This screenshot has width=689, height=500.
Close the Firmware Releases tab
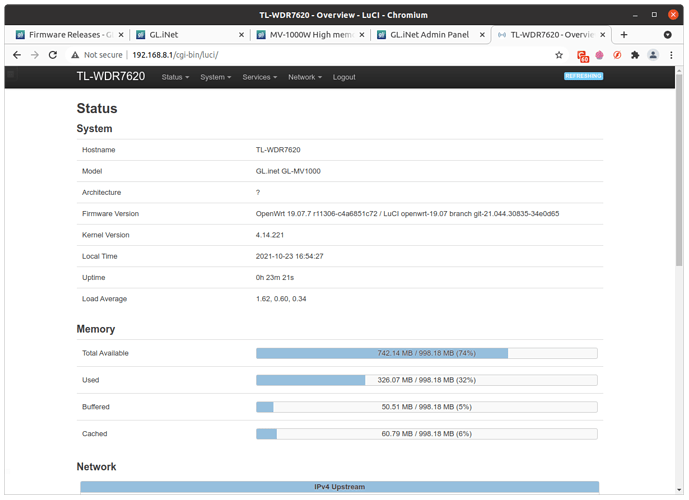(121, 35)
